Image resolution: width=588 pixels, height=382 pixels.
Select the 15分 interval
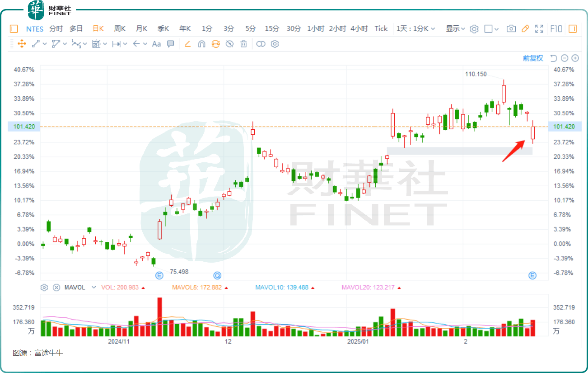272,28
